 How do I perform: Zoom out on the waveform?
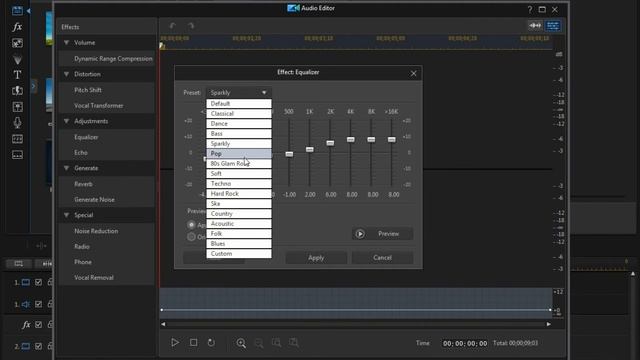point(259,343)
